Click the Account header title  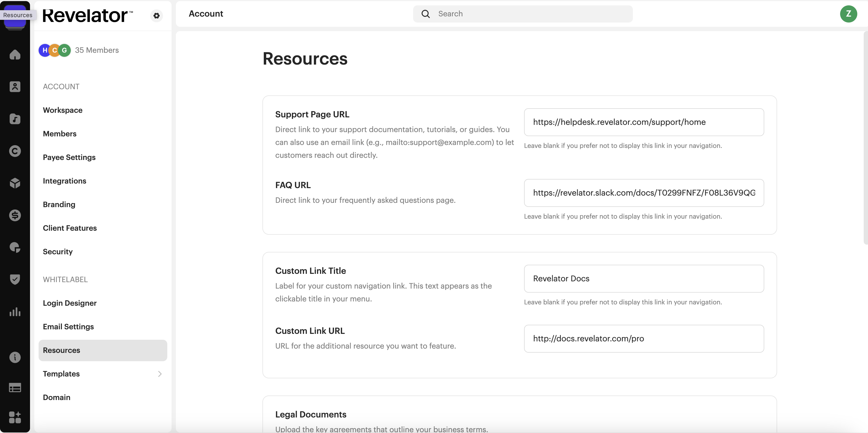click(x=206, y=14)
